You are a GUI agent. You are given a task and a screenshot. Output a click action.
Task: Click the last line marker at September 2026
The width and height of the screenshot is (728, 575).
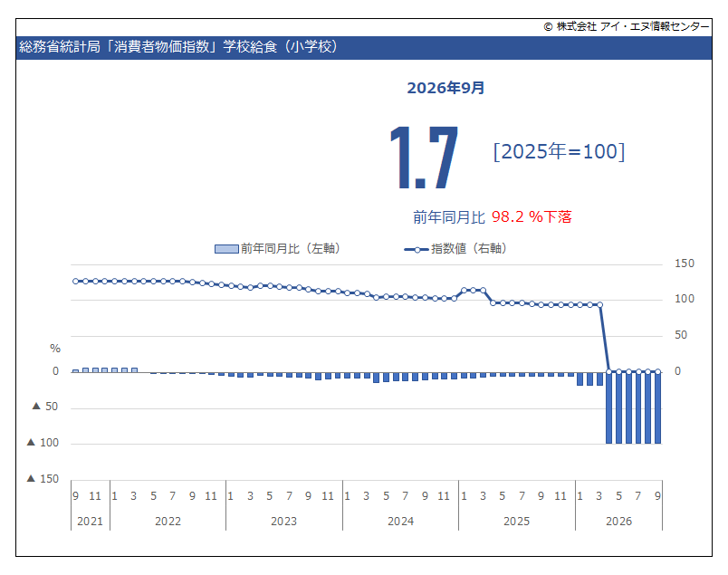[657, 371]
